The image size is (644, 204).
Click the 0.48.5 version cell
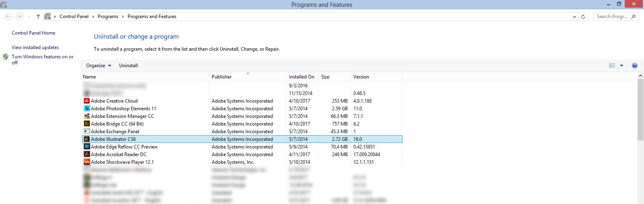[x=359, y=93]
